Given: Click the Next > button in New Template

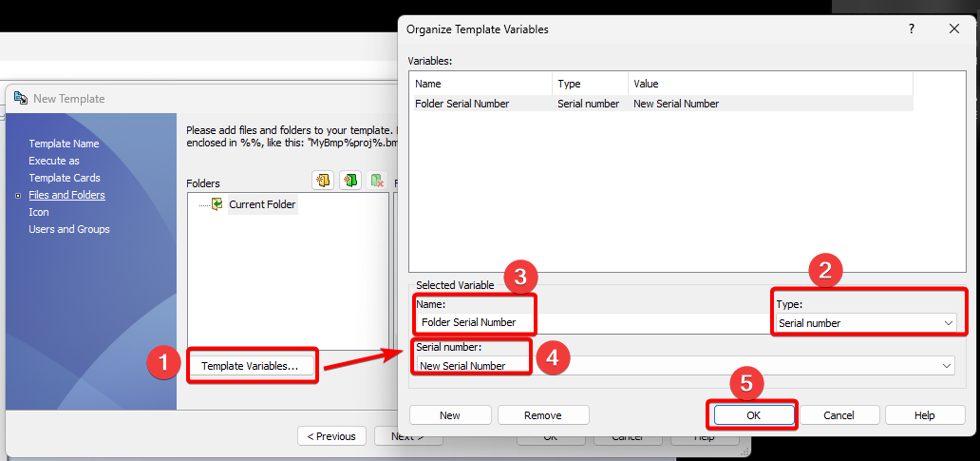Looking at the screenshot, I should pyautogui.click(x=408, y=436).
